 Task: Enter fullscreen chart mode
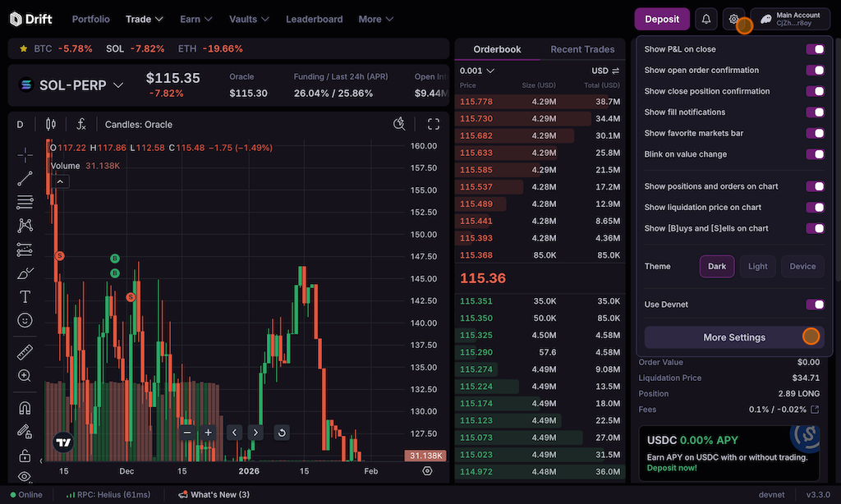point(434,125)
